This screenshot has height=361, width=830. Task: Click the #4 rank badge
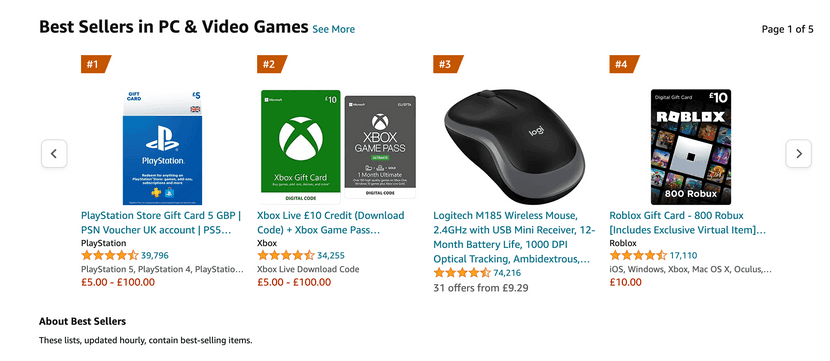point(625,64)
